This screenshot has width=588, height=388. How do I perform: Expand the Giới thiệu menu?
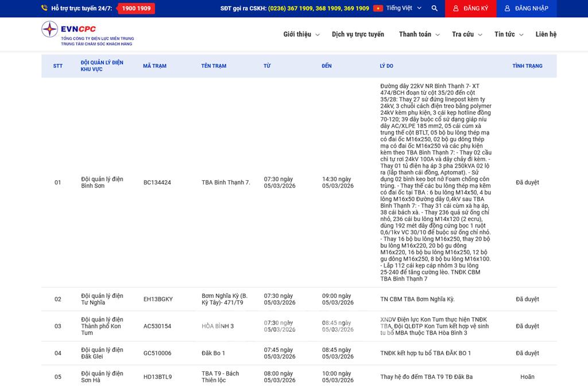(301, 34)
